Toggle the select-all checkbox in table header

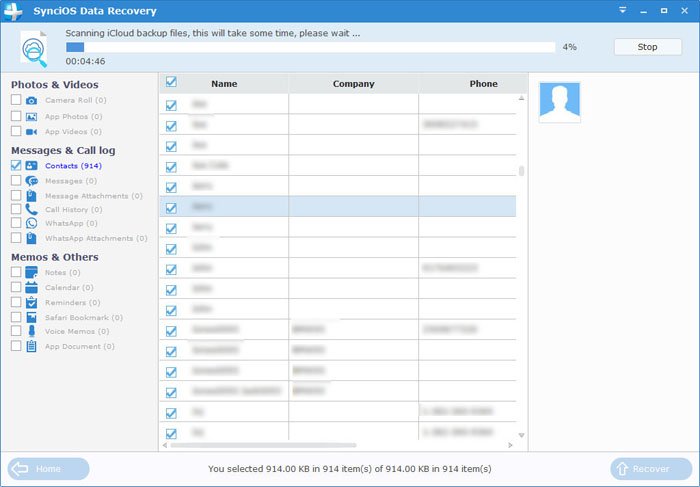pyautogui.click(x=171, y=82)
